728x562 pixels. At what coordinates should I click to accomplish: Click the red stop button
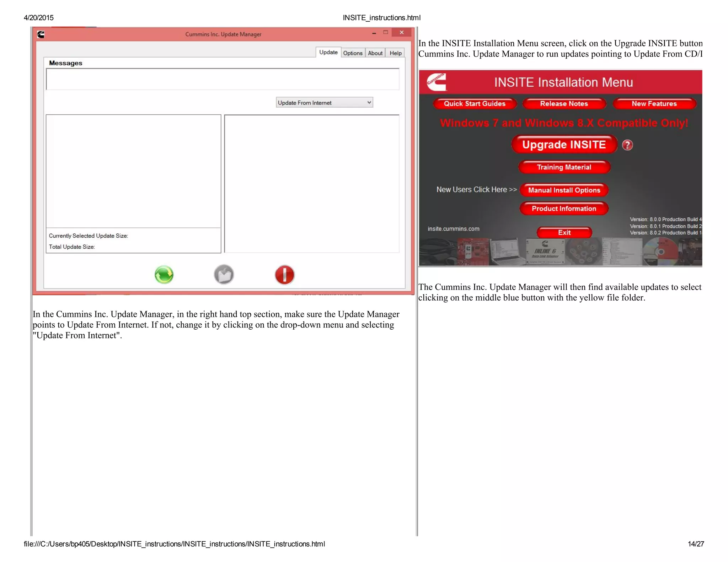[284, 275]
